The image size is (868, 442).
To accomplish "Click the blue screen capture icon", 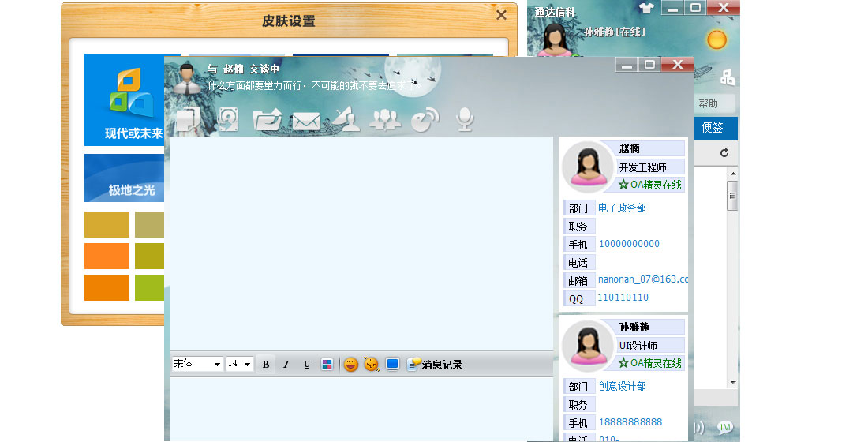I will coord(392,364).
